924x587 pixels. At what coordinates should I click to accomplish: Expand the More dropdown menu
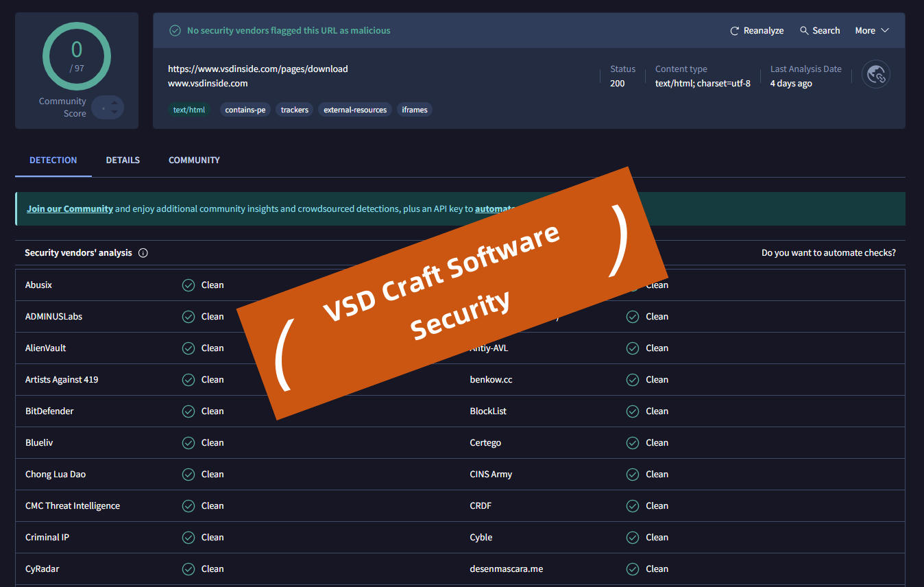(x=872, y=31)
